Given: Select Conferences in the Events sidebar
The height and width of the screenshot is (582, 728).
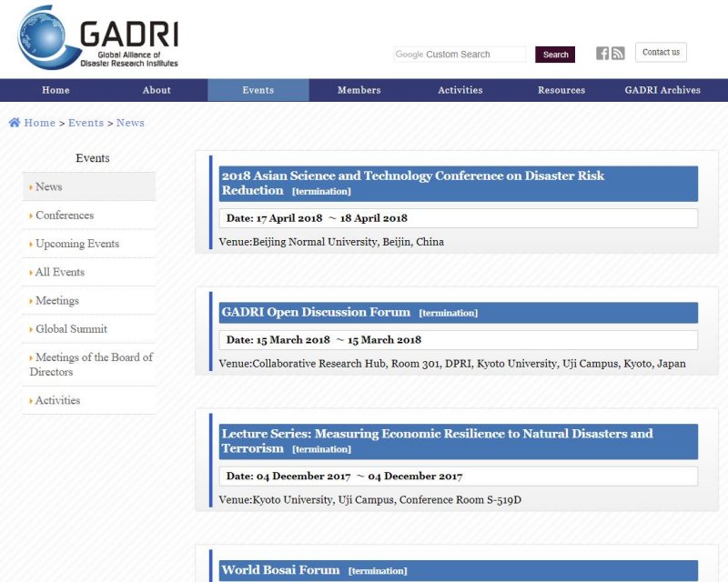Looking at the screenshot, I should pos(64,216).
